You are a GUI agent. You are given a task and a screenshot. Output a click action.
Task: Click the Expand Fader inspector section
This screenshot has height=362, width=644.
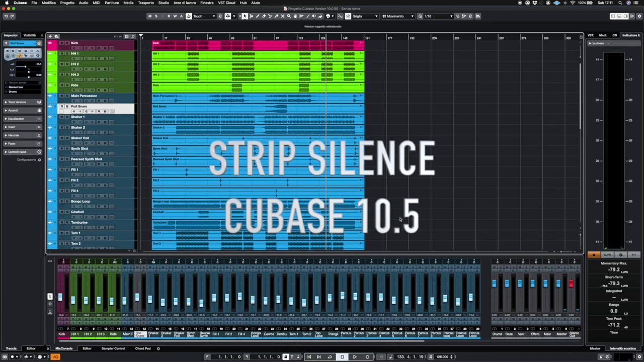pyautogui.click(x=23, y=143)
